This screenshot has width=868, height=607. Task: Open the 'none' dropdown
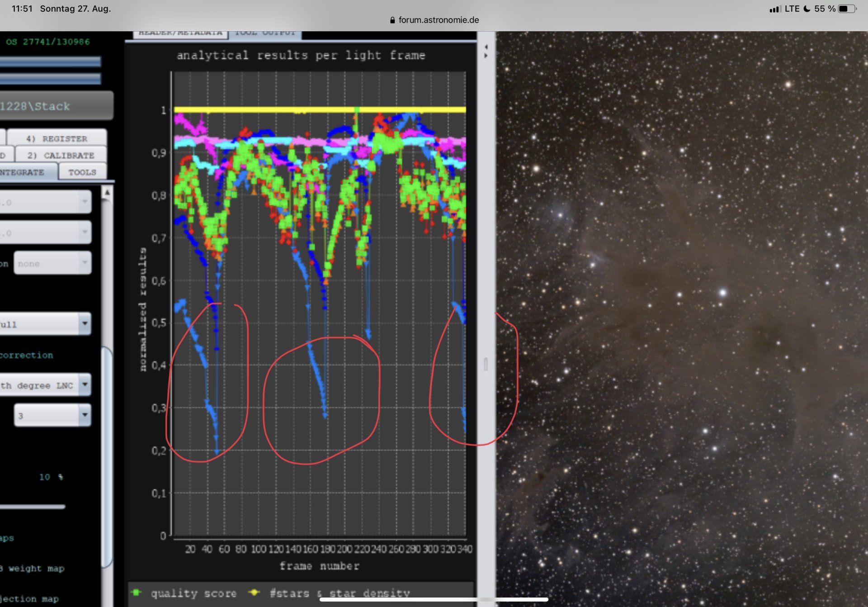pos(52,263)
